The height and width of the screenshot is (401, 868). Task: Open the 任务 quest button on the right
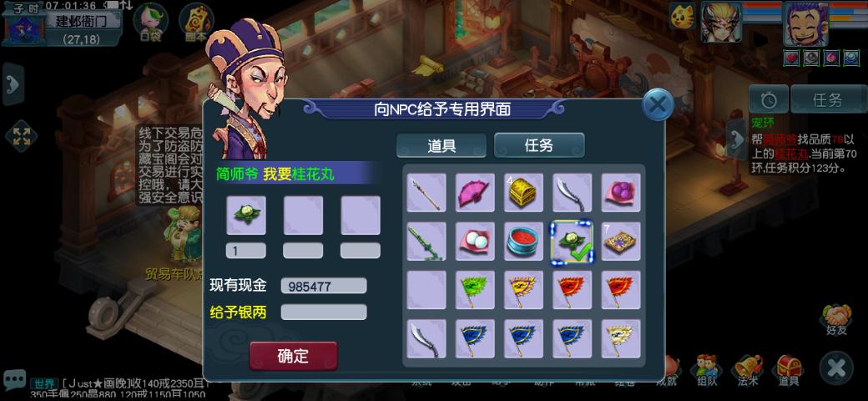coord(828,99)
